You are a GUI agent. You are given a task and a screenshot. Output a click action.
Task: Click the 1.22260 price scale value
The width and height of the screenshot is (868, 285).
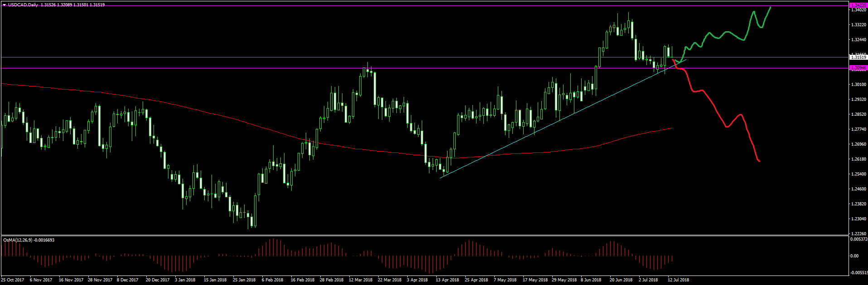[x=858, y=234]
